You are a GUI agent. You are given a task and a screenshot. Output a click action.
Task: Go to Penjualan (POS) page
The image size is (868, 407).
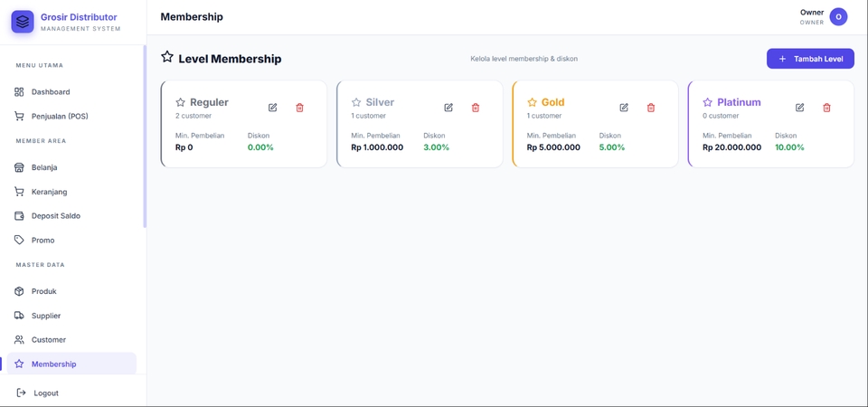coord(71,117)
